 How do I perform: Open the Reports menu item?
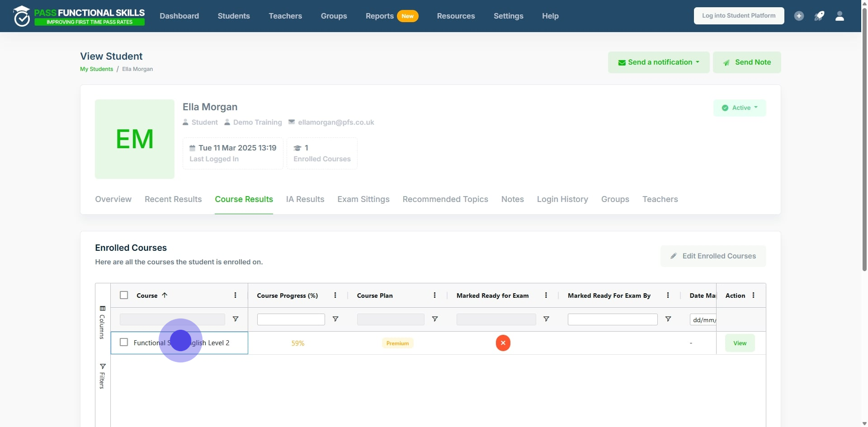tap(379, 16)
